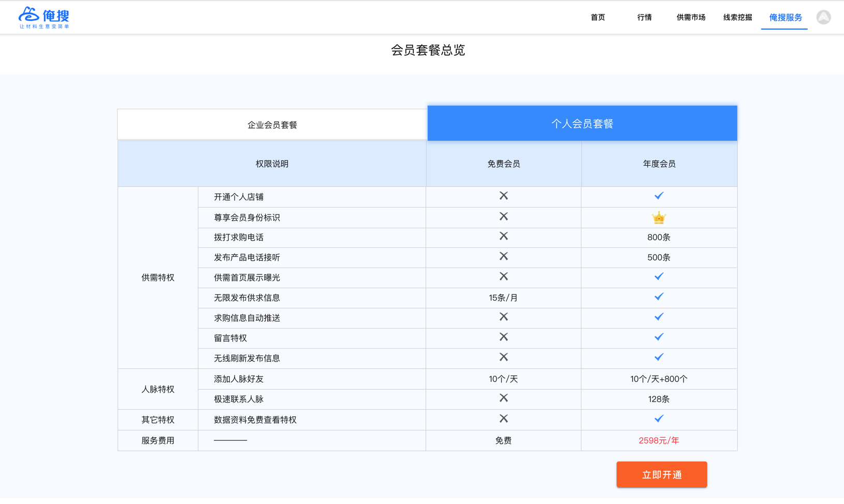Open 俺搜服务 menu item

pyautogui.click(x=785, y=18)
